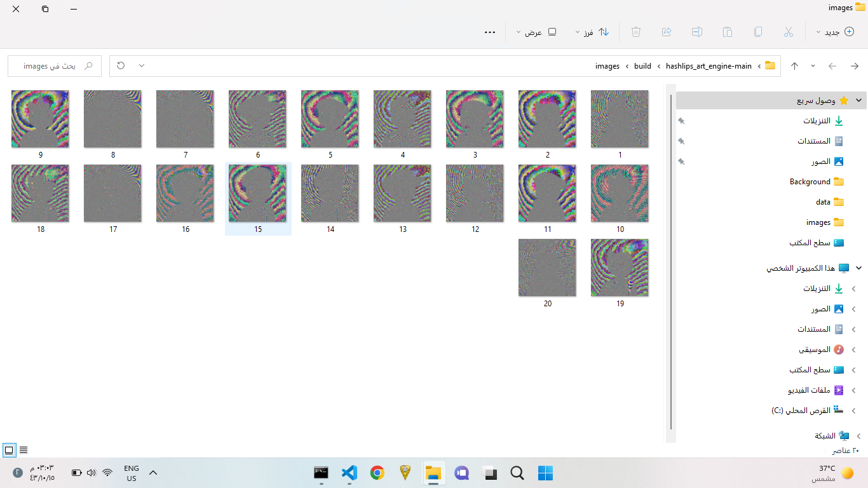Navigate to build in the breadcrumb bar

click(x=642, y=65)
